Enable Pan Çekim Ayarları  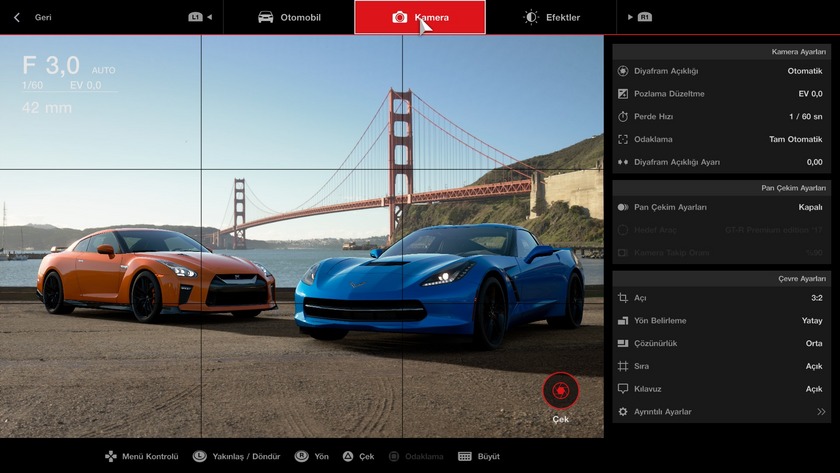click(721, 207)
